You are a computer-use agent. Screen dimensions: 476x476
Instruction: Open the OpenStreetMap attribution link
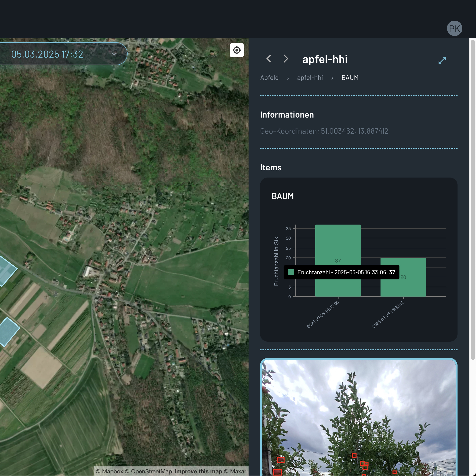pos(149,471)
